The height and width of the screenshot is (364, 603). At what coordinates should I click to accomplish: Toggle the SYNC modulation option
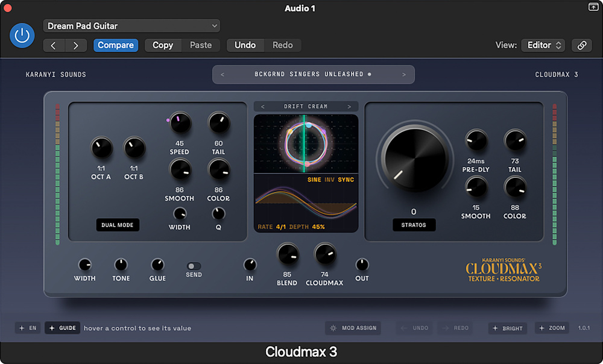click(x=346, y=180)
